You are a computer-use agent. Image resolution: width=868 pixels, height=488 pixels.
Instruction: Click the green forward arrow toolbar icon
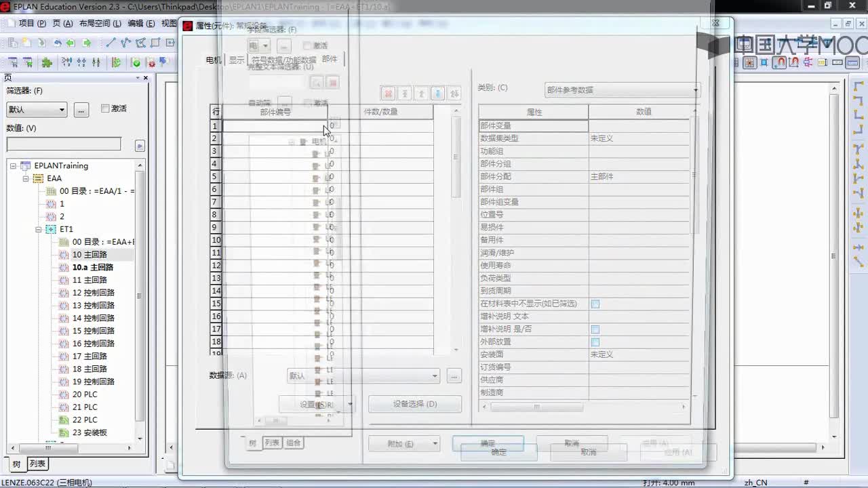pyautogui.click(x=87, y=43)
